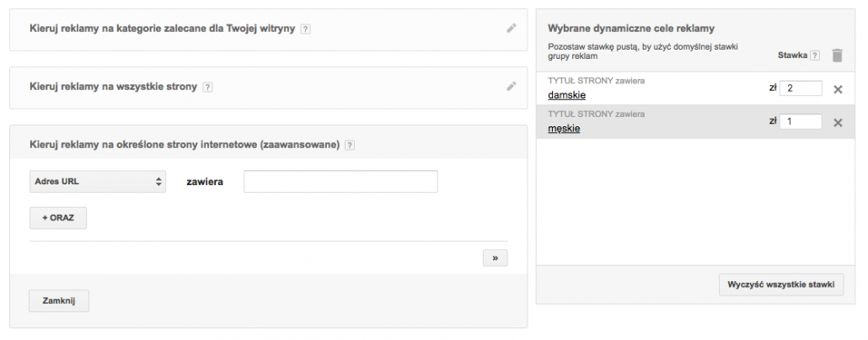Remove the 'męskie' target with X

[x=838, y=123]
